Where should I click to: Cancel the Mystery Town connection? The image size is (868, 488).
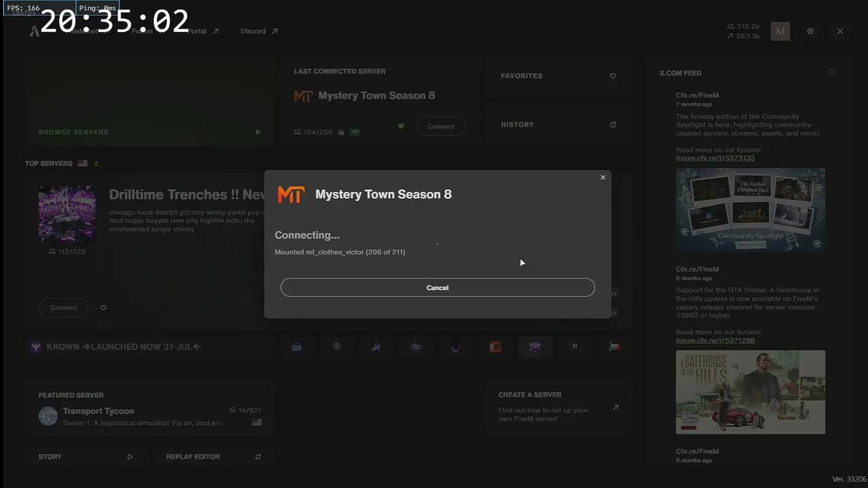coord(437,287)
